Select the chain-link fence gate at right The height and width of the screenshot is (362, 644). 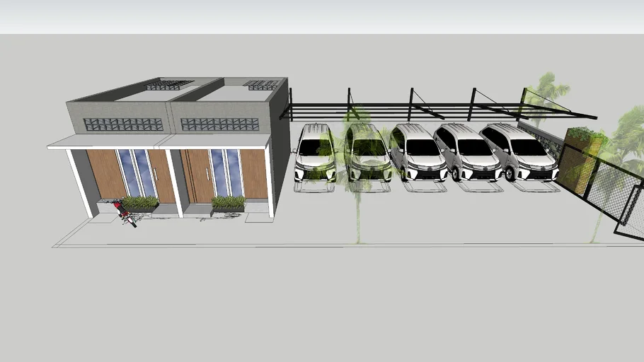[x=630, y=205]
